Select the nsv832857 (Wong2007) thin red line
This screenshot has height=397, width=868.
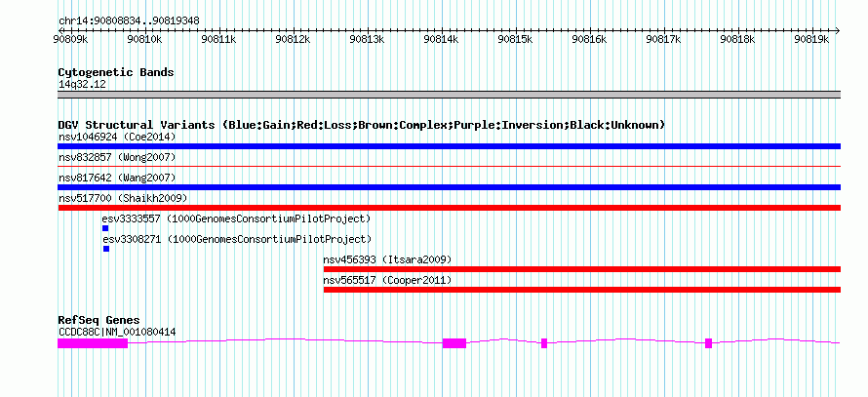pos(449,166)
